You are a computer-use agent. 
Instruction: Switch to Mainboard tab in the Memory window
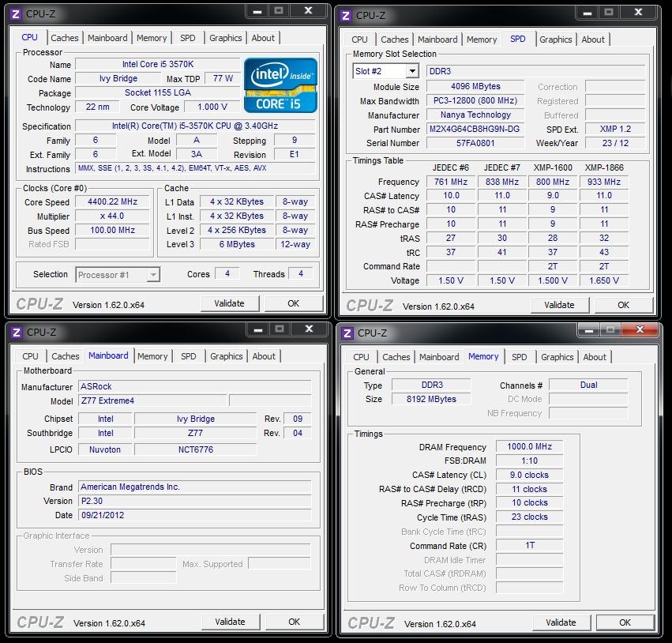pyautogui.click(x=439, y=358)
